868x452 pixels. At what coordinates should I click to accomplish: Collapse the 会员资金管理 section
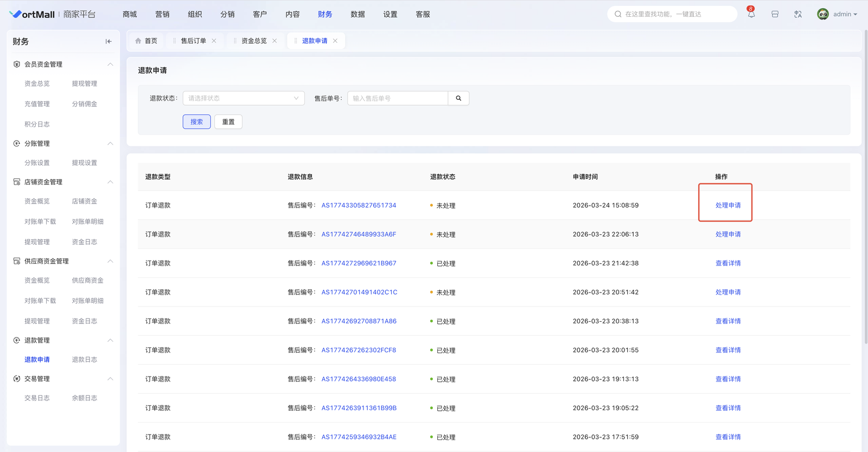click(x=110, y=65)
